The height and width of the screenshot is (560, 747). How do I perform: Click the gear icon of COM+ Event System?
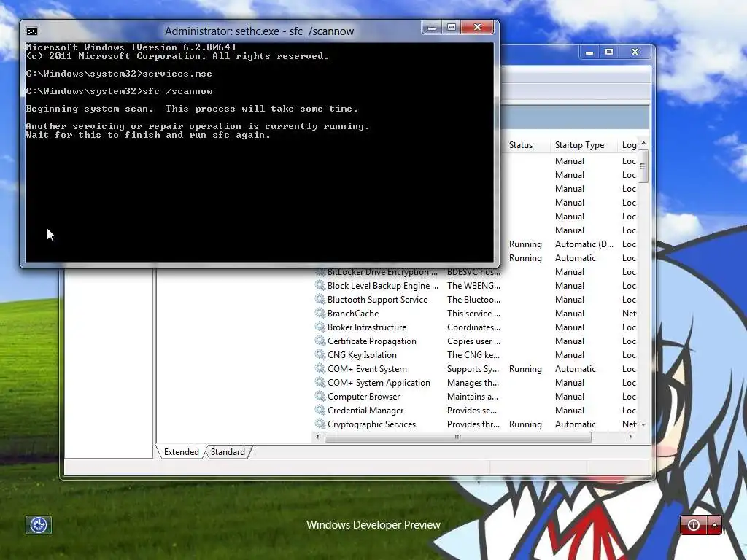click(320, 368)
